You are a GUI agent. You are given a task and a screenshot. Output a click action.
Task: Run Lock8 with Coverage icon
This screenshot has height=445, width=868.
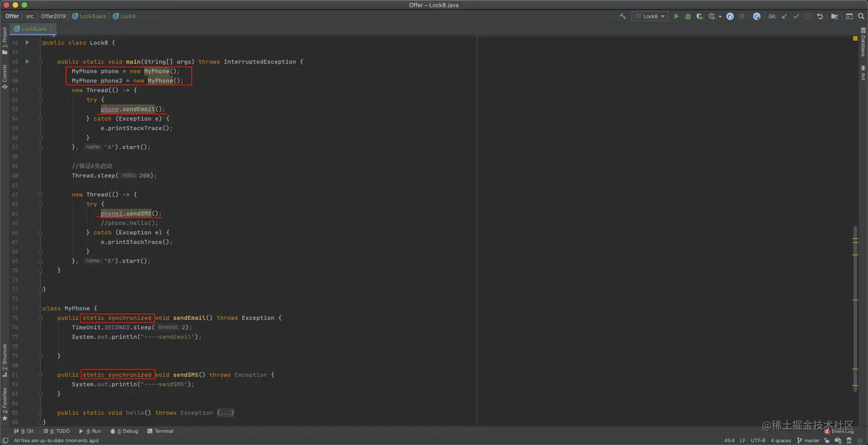tap(699, 17)
